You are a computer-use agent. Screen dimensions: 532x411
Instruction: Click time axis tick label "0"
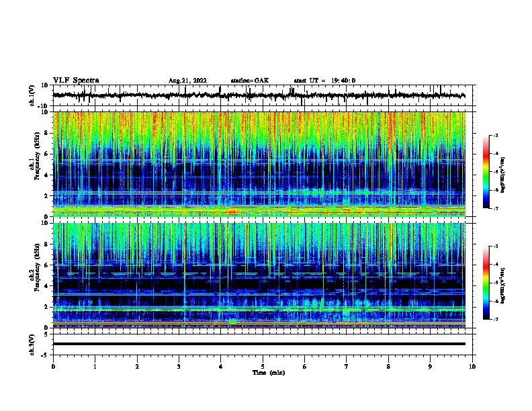click(53, 367)
